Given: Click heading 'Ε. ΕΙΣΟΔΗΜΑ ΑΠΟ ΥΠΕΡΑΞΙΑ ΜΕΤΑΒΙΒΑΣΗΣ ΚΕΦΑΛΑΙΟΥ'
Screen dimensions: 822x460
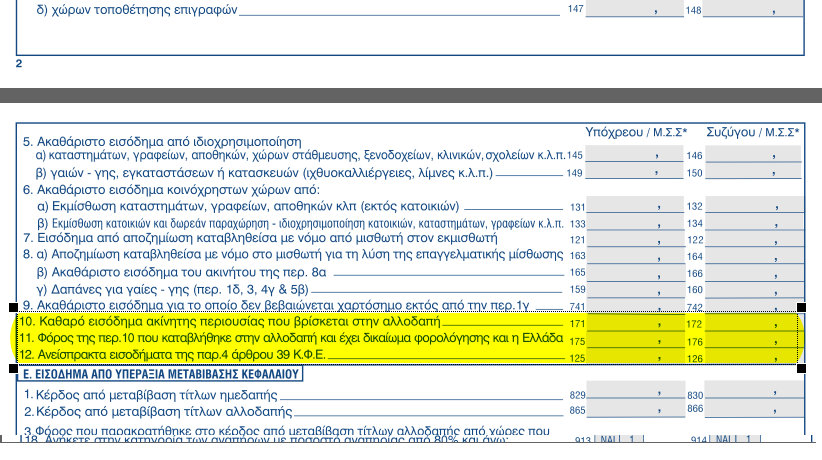Looking at the screenshot, I should pos(161,374).
